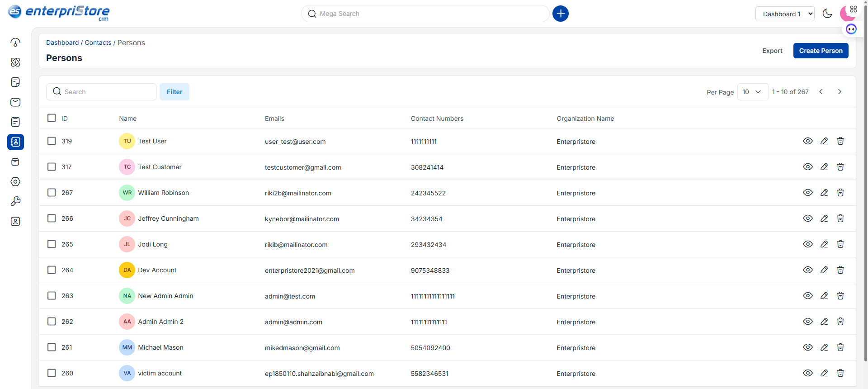Open the chatbot assistant icon at top right

[851, 29]
